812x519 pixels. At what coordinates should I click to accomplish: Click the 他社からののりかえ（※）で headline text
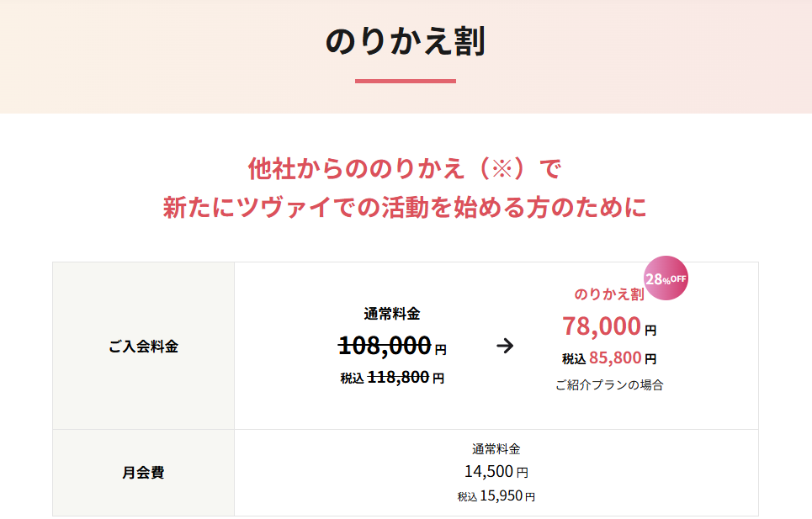pos(405,168)
